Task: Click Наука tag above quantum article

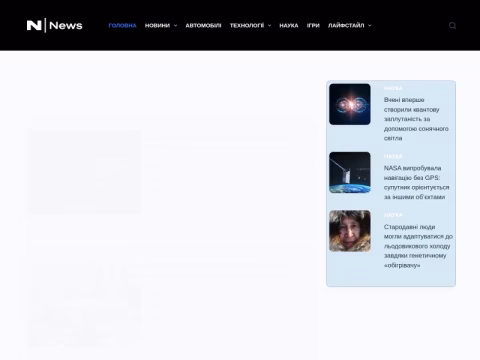Action: coord(393,88)
